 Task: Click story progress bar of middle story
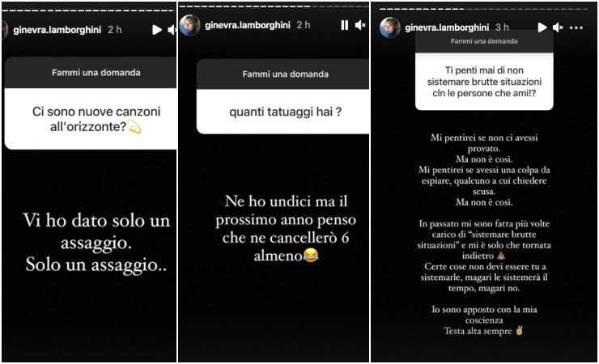274,6
